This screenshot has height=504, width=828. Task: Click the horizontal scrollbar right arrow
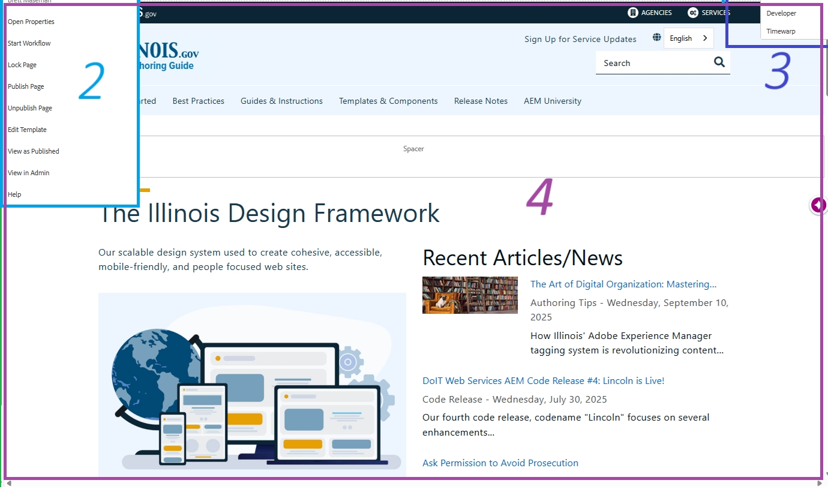[x=820, y=484]
